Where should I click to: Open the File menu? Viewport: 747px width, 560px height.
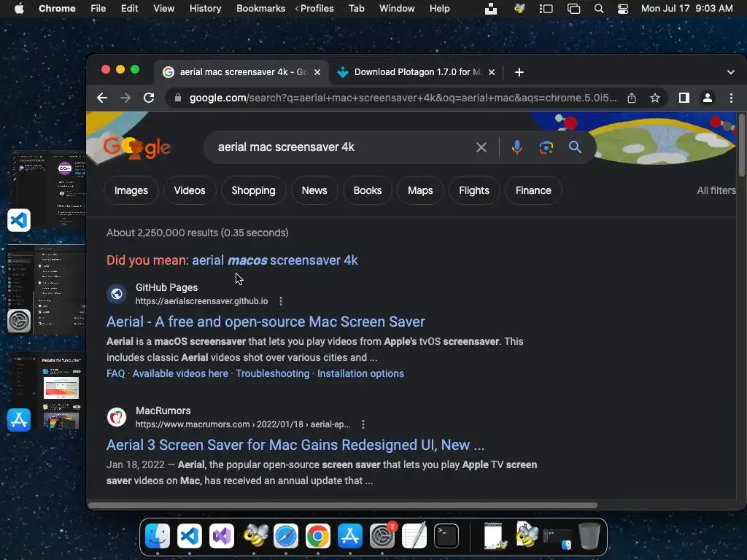[x=98, y=9]
